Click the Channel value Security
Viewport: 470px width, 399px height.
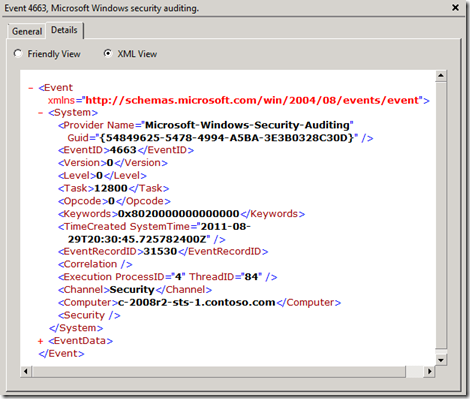(132, 290)
